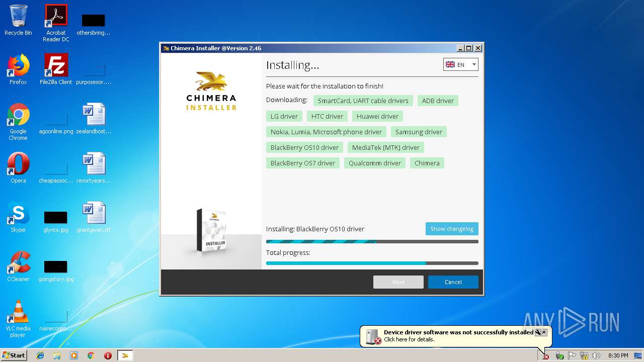Click the Total progress bar

[372, 263]
